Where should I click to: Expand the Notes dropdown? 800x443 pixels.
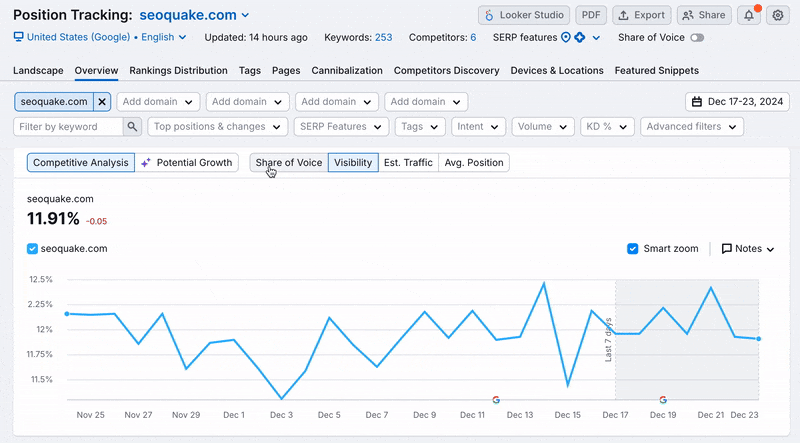pyautogui.click(x=747, y=249)
